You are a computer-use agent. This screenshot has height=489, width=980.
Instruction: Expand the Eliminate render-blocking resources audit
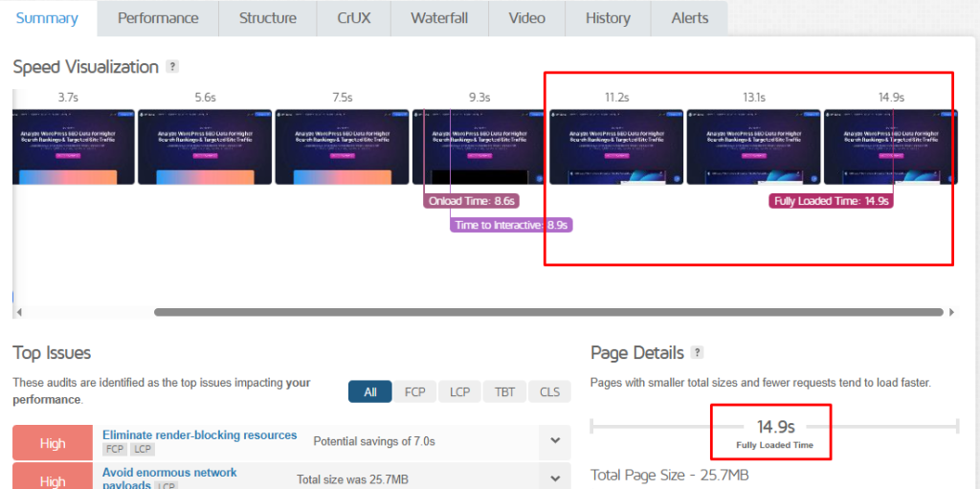555,441
